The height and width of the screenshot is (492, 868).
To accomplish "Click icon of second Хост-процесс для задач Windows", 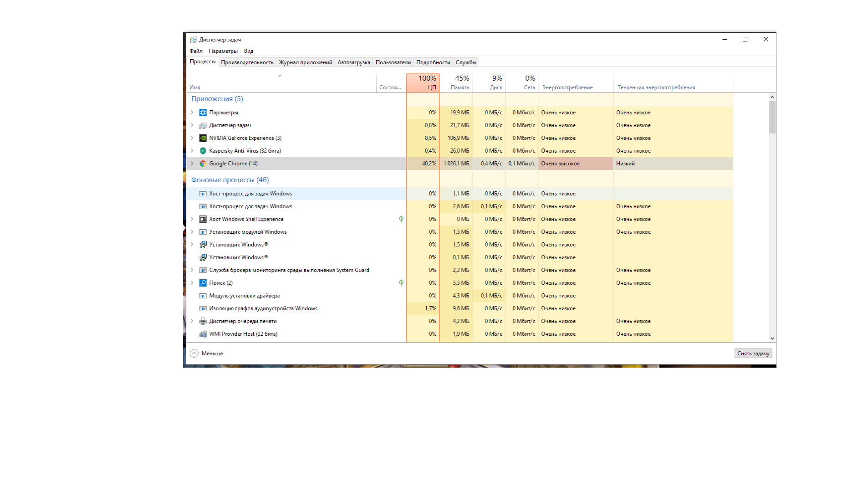I will [x=203, y=206].
